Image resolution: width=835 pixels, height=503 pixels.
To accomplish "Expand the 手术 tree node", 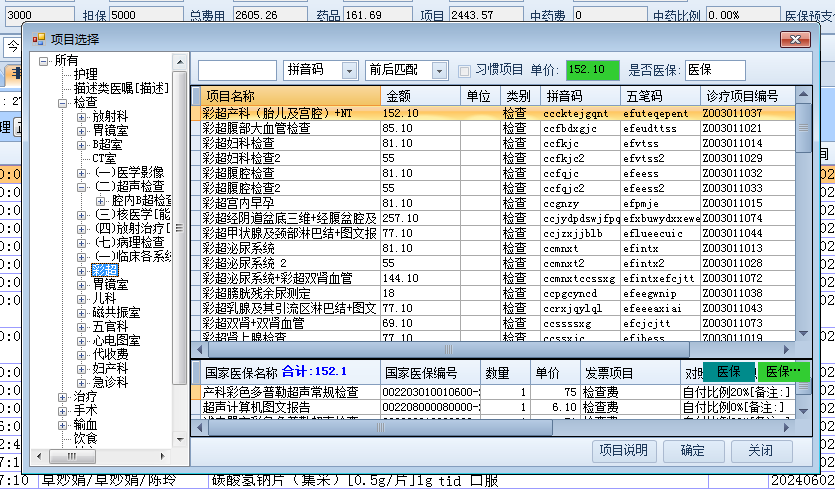I will point(62,411).
